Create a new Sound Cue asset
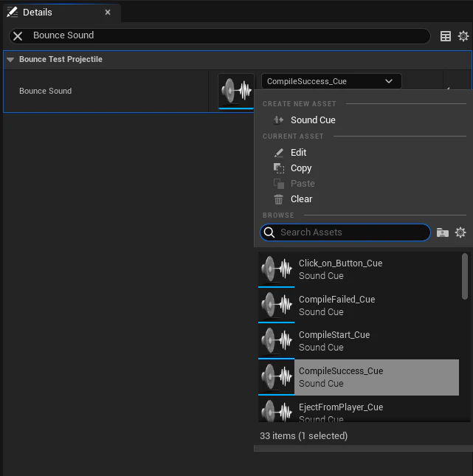 (x=313, y=120)
